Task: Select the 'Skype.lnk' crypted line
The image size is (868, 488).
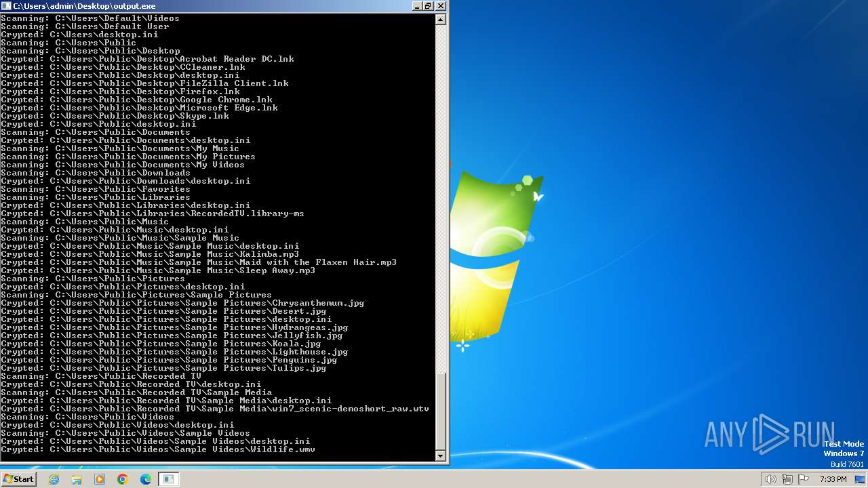Action: click(x=115, y=116)
